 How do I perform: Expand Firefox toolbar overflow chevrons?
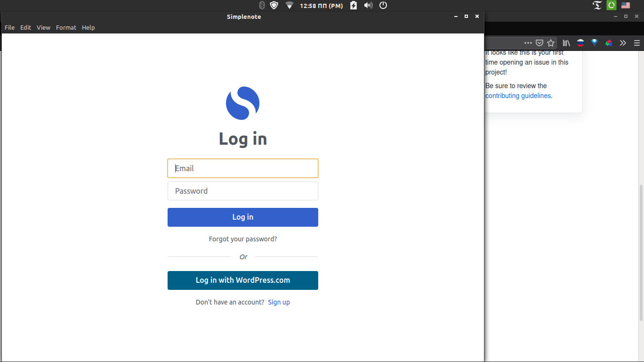pyautogui.click(x=623, y=43)
